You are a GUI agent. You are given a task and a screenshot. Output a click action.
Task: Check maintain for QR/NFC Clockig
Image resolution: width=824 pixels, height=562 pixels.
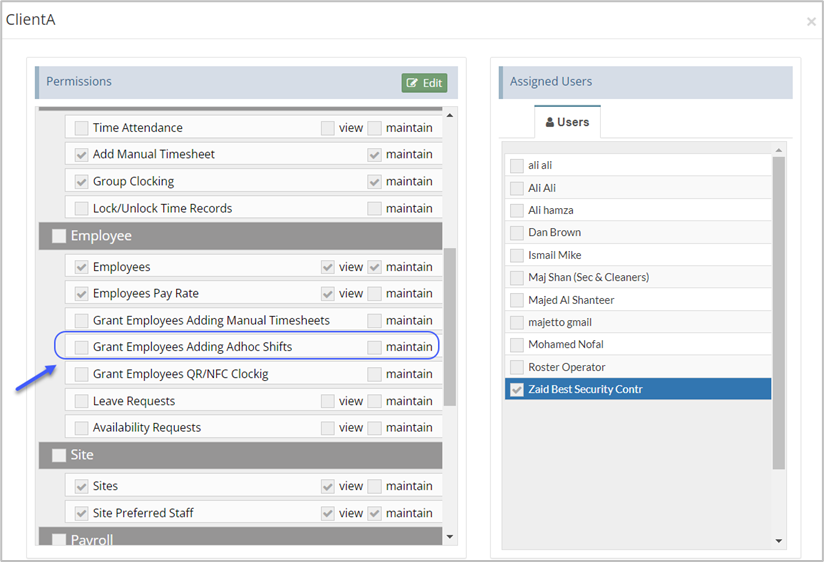(374, 374)
